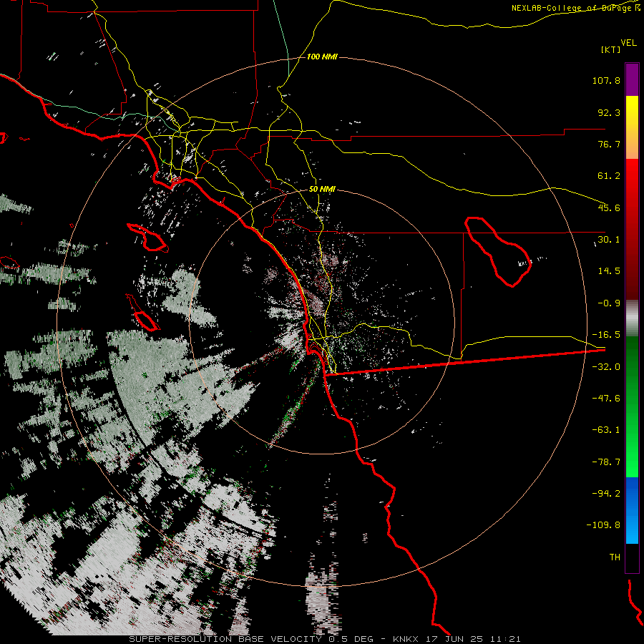
Task: Click the -32.0 velocity scale value
Action: tap(606, 367)
